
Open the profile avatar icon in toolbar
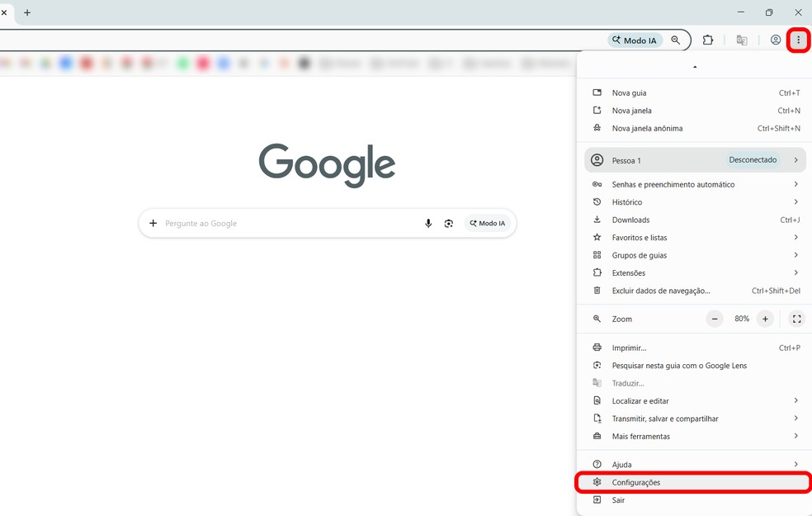coord(775,40)
